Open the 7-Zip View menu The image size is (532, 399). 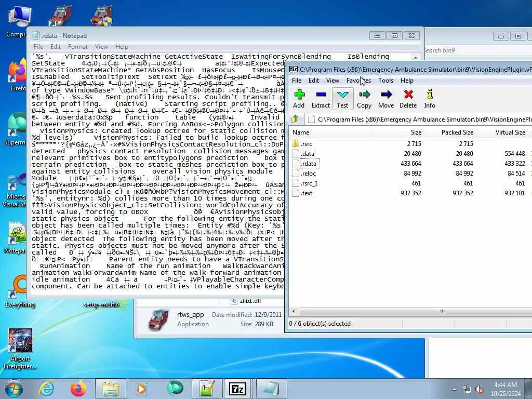point(332,81)
